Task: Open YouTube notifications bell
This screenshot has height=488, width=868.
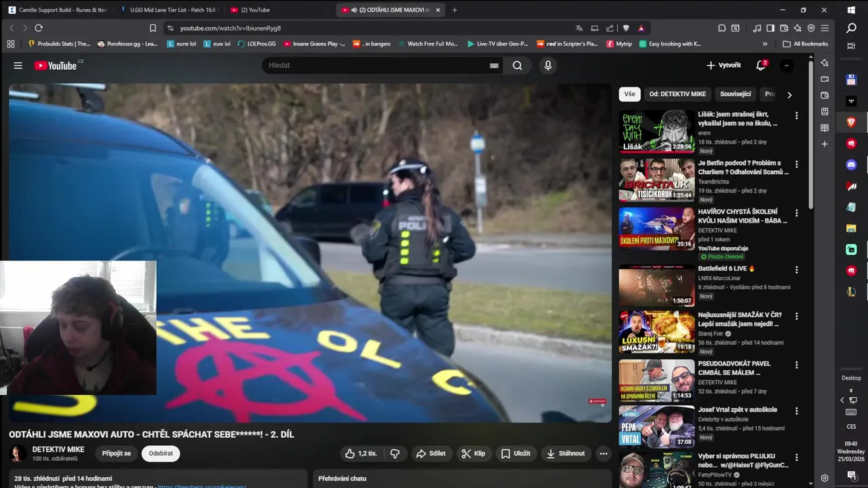Action: [761, 65]
